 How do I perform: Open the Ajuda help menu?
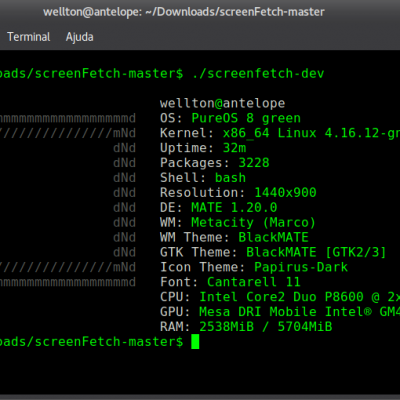79,37
